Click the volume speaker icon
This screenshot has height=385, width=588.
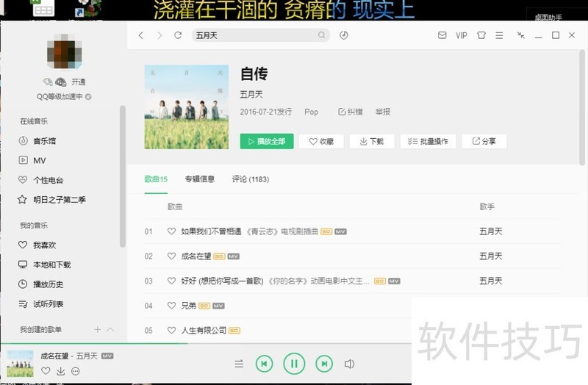pos(349,364)
